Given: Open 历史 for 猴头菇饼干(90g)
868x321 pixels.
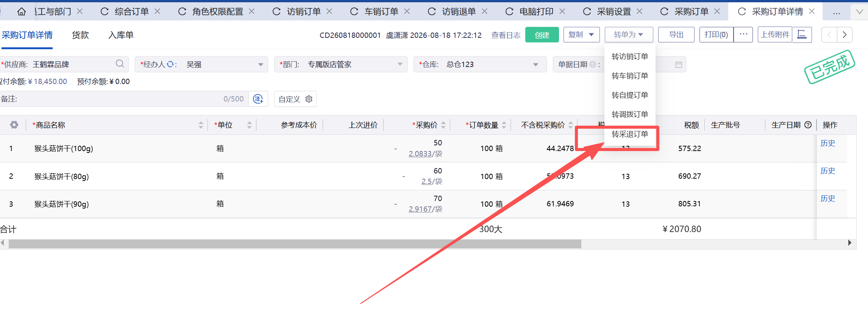Looking at the screenshot, I should (x=827, y=198).
